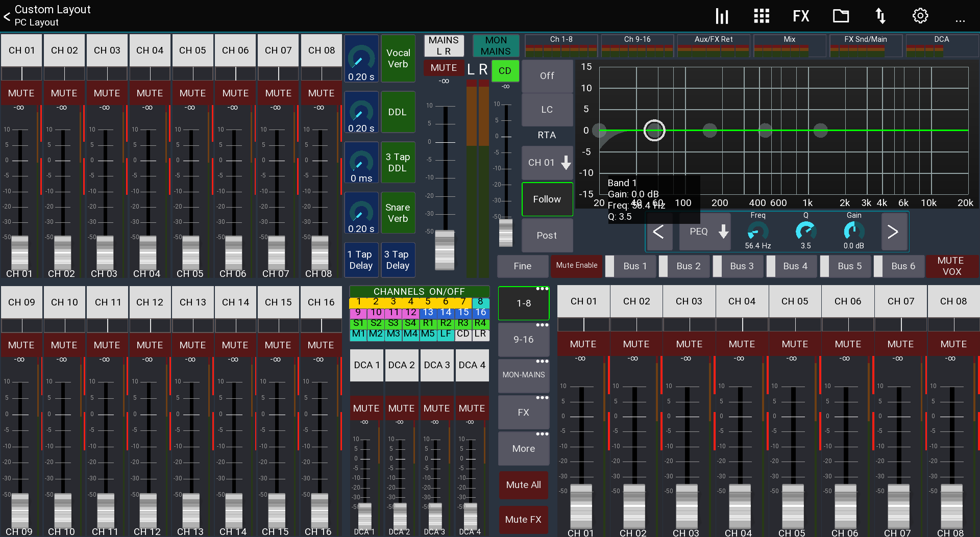Toggle Follow mode in the RTA section
Screen dimensions: 980x537
[547, 199]
